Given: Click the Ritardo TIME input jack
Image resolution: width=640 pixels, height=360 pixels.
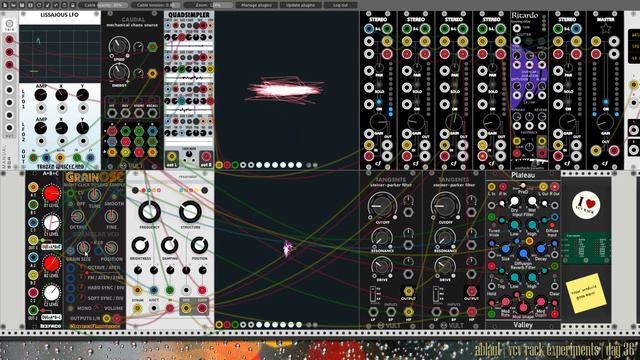Looking at the screenshot, I should tap(517, 28).
